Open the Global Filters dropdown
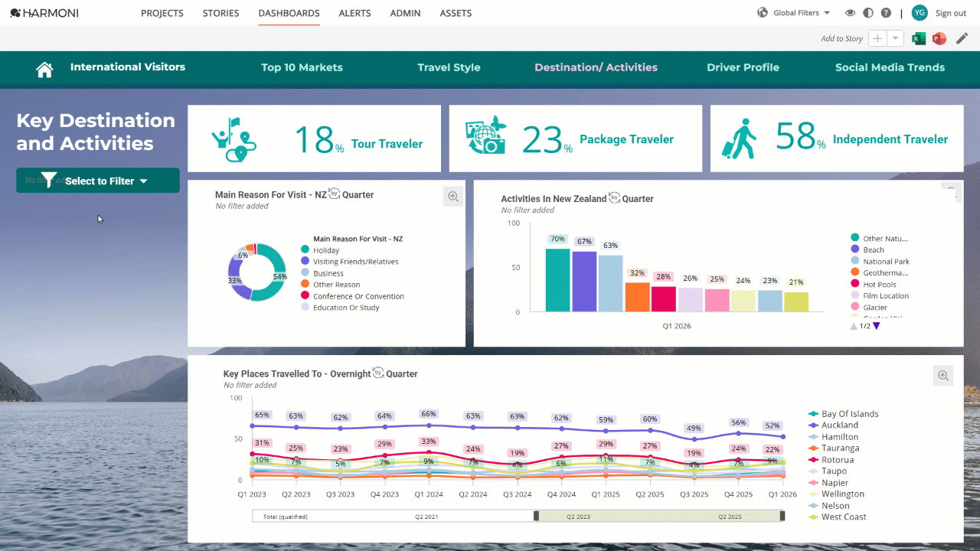980x551 pixels. pos(794,13)
